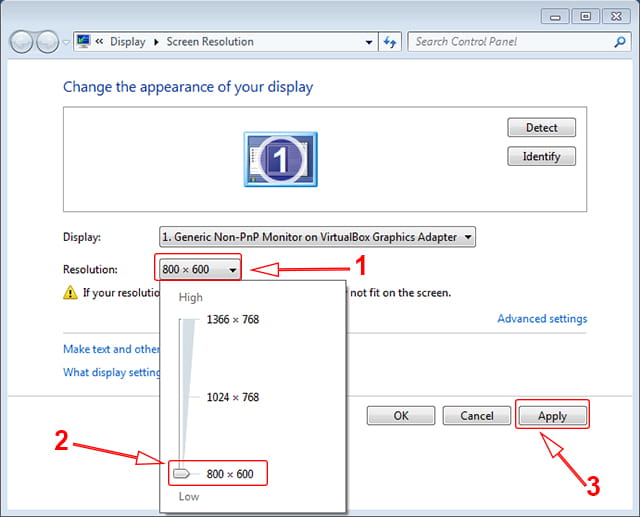Click the Identify button

click(542, 156)
